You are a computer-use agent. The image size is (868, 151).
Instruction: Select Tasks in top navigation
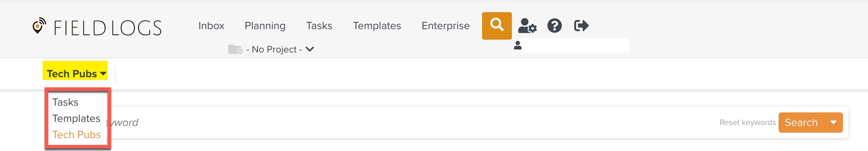point(319,26)
